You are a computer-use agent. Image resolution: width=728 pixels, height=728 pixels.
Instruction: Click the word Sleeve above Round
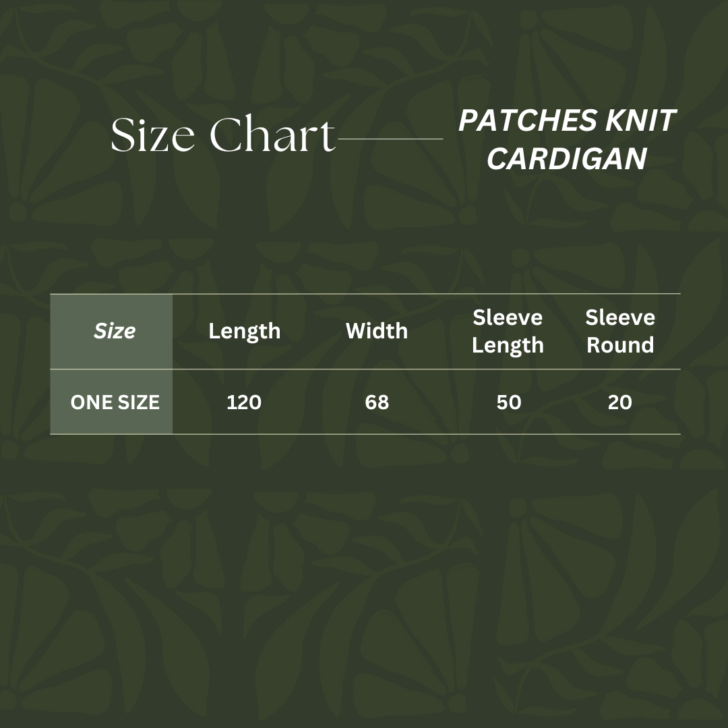(620, 317)
